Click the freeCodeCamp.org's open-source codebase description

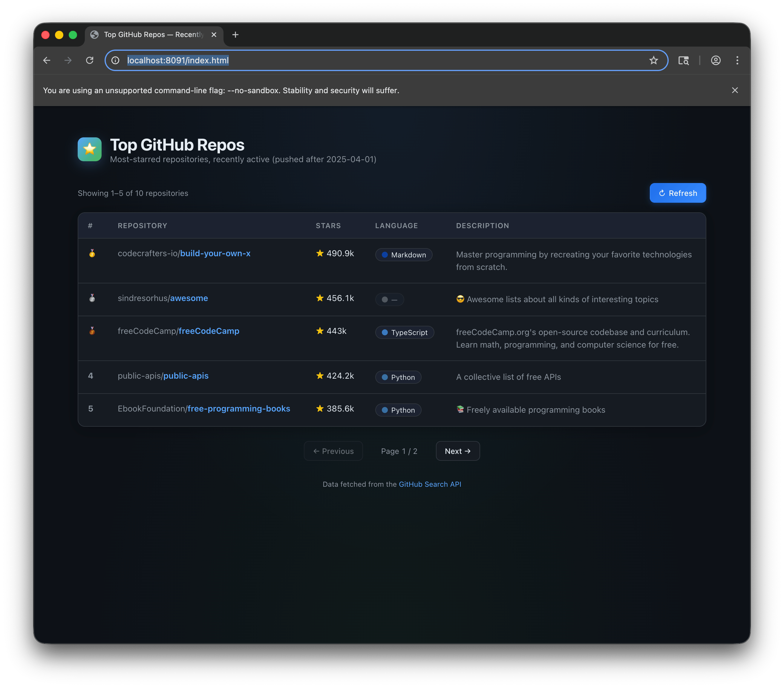click(573, 338)
